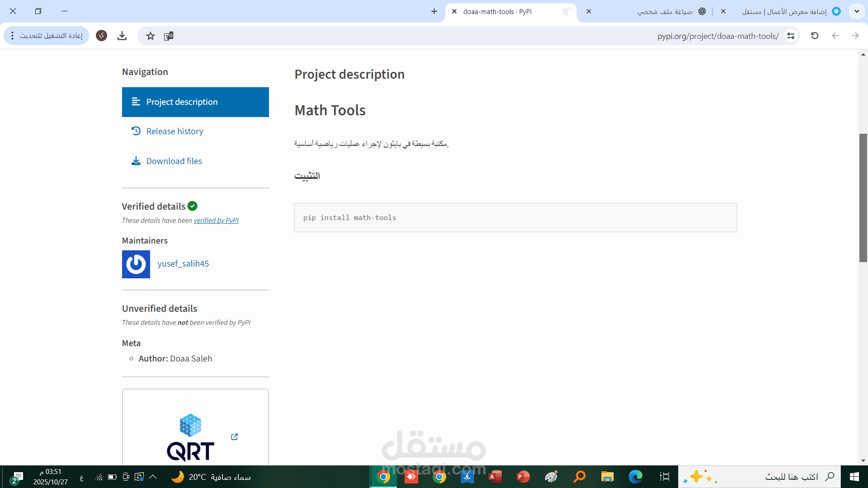Open the Paint palette app on taskbar

coord(551,477)
